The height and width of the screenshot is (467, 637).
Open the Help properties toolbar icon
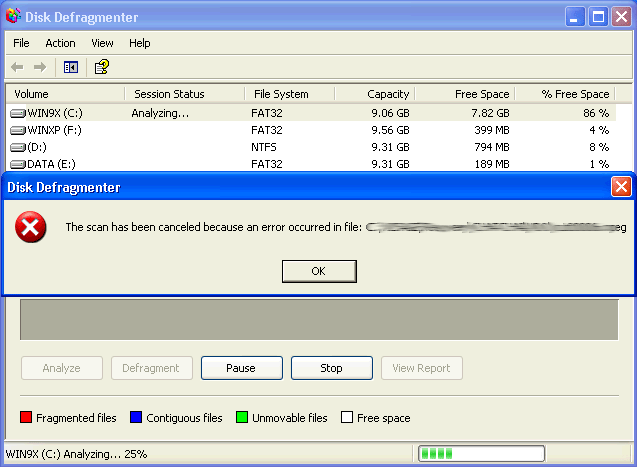102,67
